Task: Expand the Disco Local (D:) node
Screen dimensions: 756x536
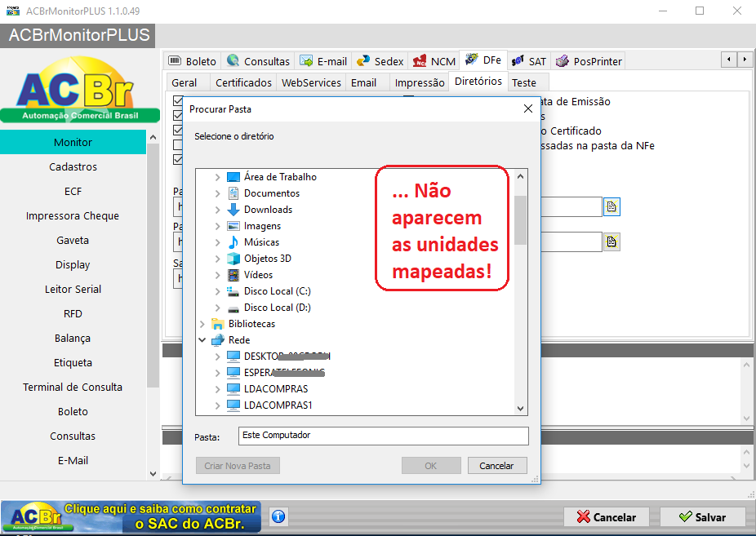Action: point(217,308)
